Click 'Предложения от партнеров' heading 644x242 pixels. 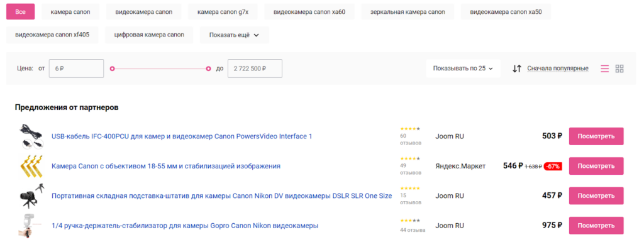pyautogui.click(x=67, y=107)
